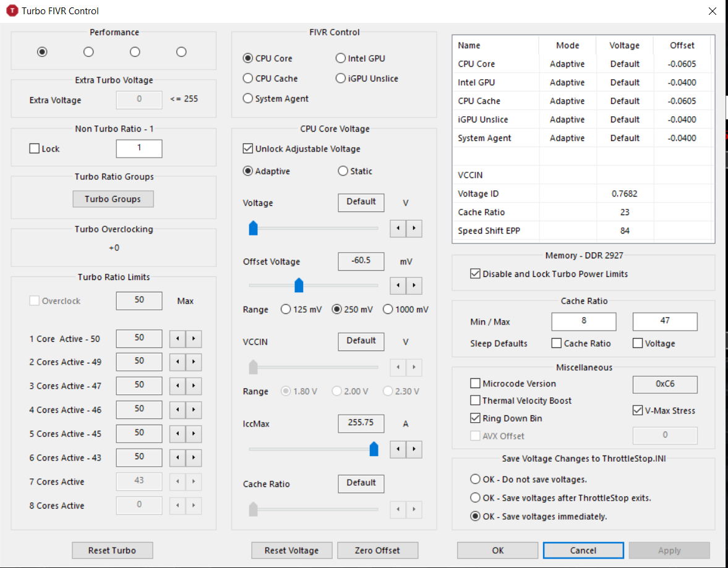
Task: Click left arrow beside IccMax slider
Action: coord(398,449)
